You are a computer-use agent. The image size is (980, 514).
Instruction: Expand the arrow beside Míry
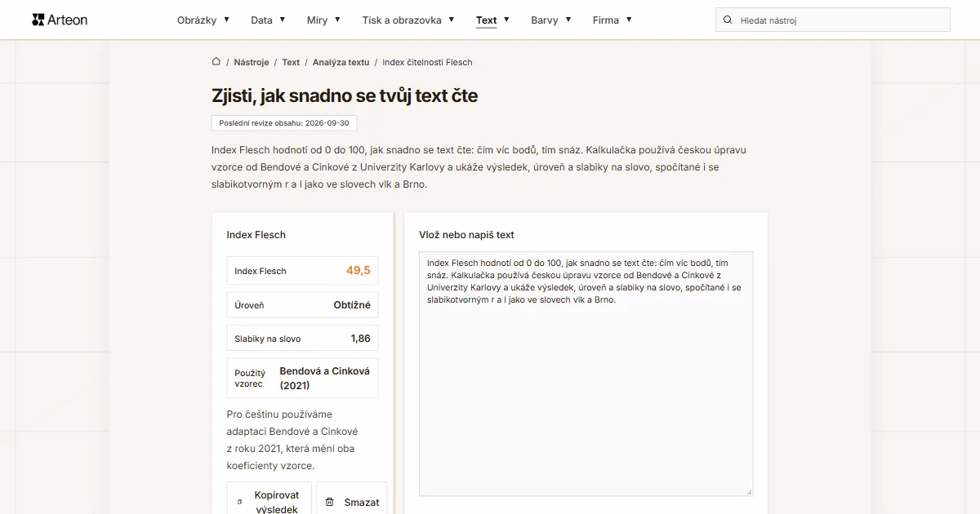coord(337,20)
